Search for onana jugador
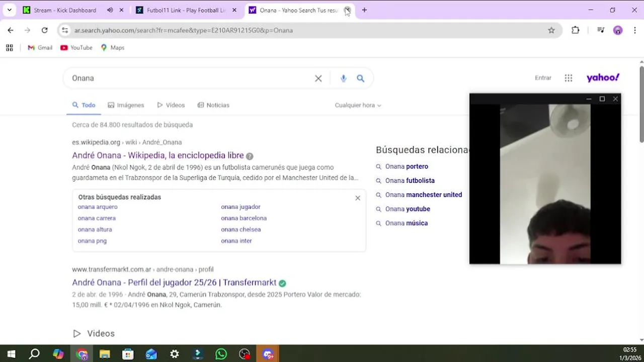This screenshot has width=644, height=362. (x=240, y=207)
